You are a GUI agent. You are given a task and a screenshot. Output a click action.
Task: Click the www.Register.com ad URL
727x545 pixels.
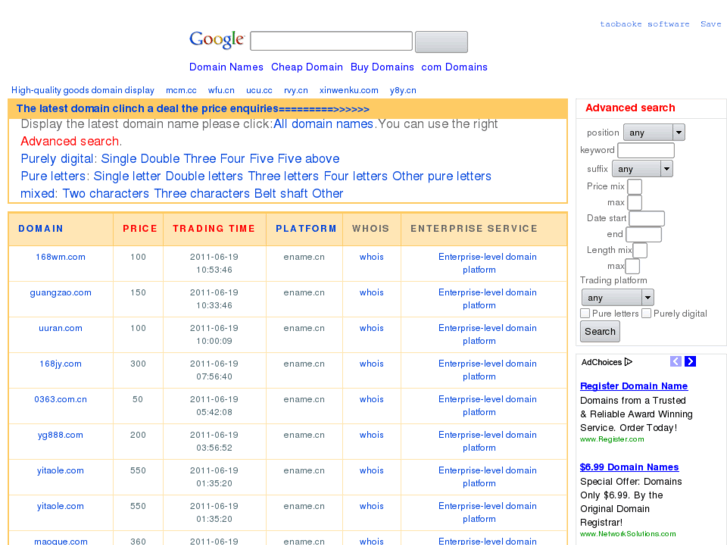click(612, 439)
